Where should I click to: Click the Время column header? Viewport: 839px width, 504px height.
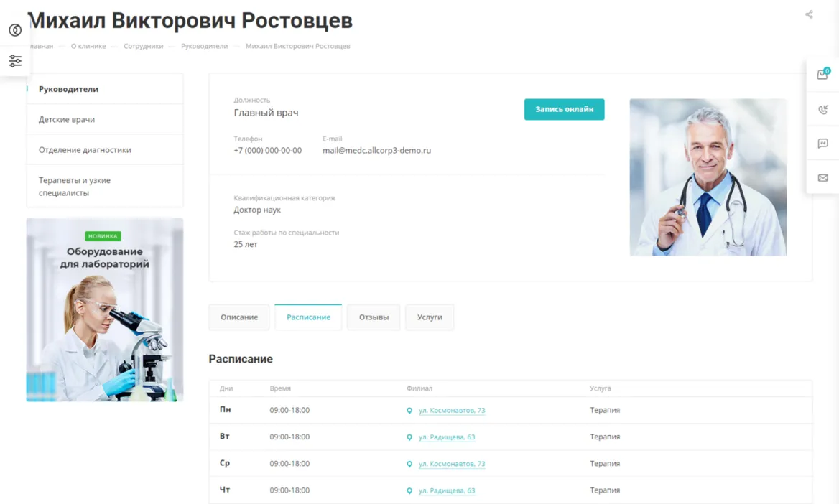coord(280,388)
